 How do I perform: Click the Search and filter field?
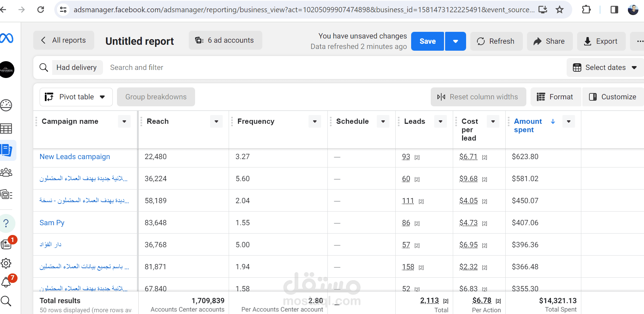point(137,67)
